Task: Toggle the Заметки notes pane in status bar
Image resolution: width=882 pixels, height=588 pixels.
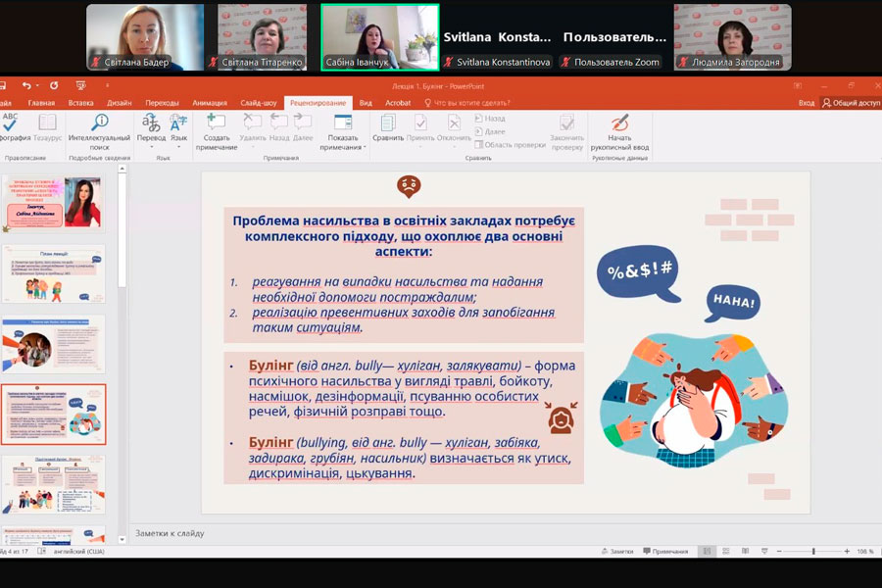Action: click(617, 552)
